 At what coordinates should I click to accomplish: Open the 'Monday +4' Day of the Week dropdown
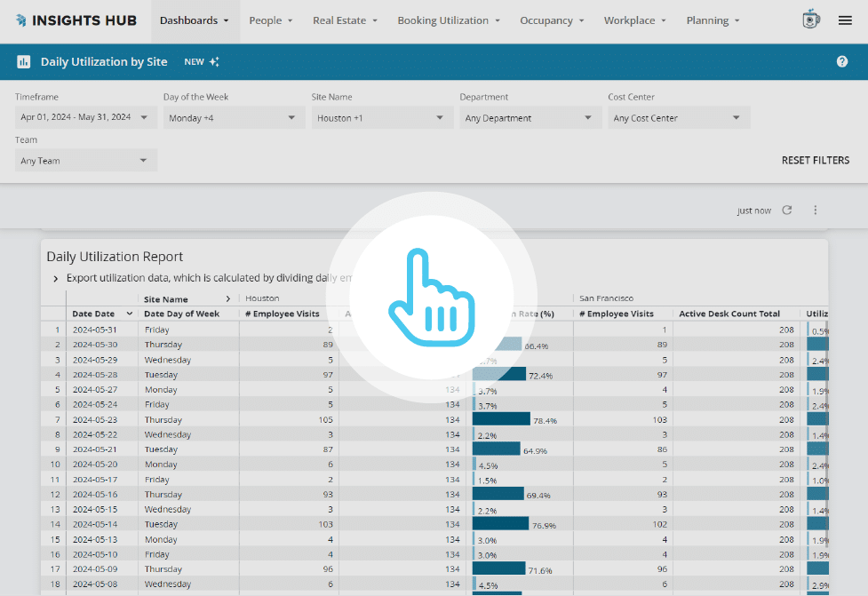(234, 116)
